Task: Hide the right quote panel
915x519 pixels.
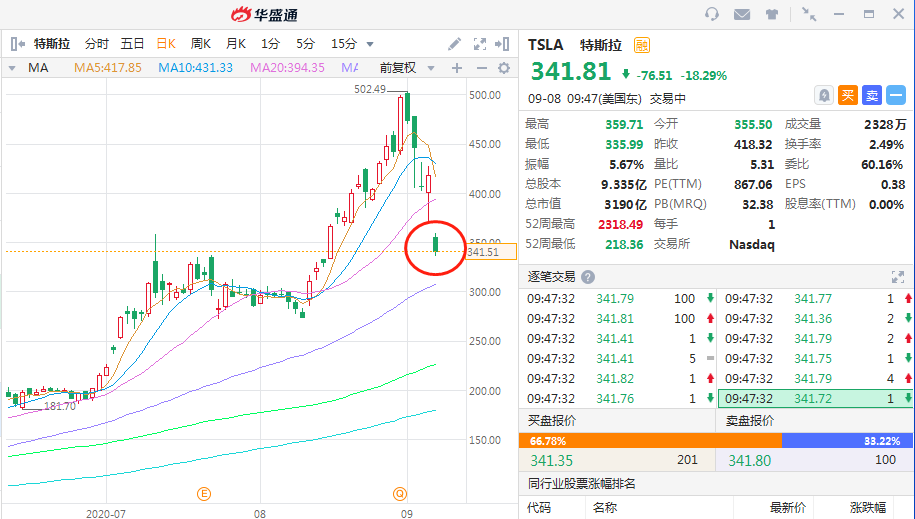Action: [x=502, y=44]
